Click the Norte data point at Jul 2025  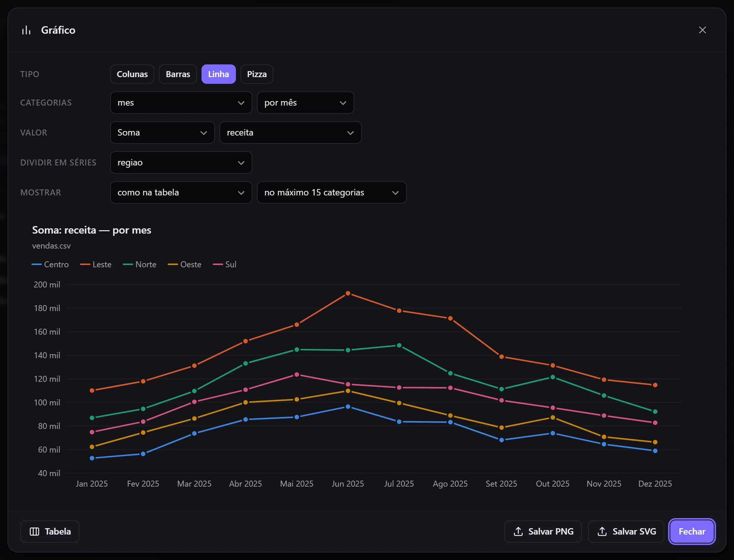(399, 346)
